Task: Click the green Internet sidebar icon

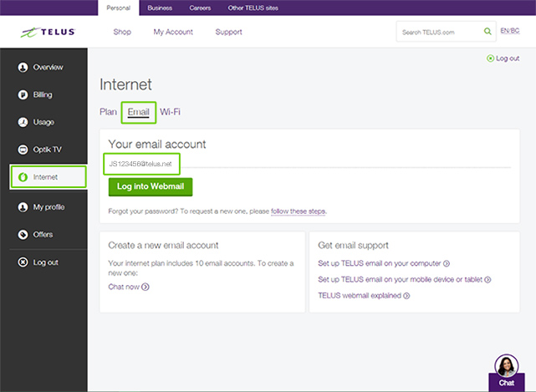Action: pyautogui.click(x=23, y=177)
